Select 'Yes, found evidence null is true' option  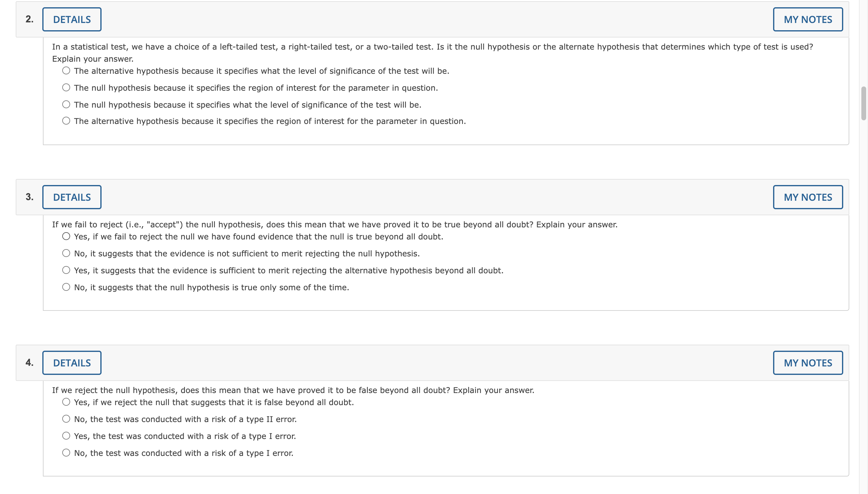(x=66, y=236)
